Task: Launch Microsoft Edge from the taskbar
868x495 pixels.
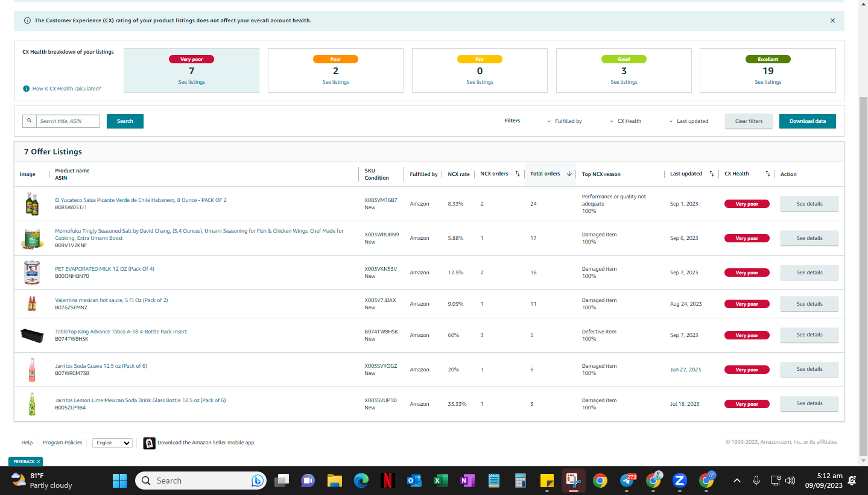Action: (361, 481)
